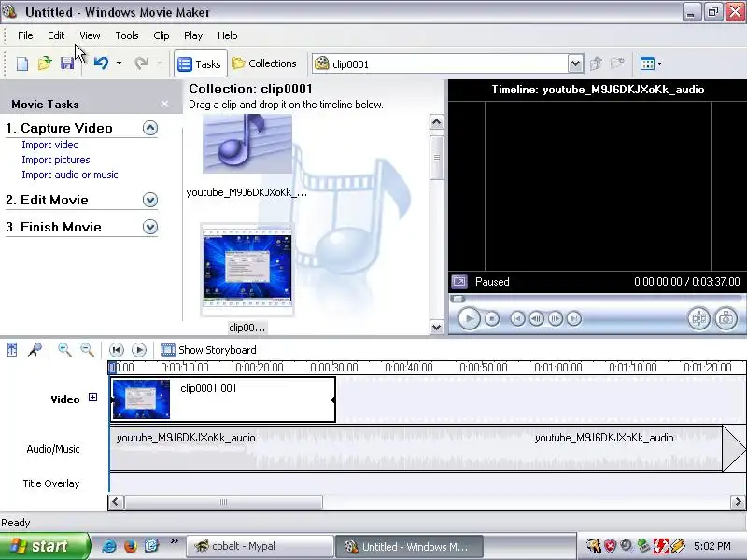Open the clip0001 collection combo box
This screenshot has height=560, width=747.
coord(448,63)
